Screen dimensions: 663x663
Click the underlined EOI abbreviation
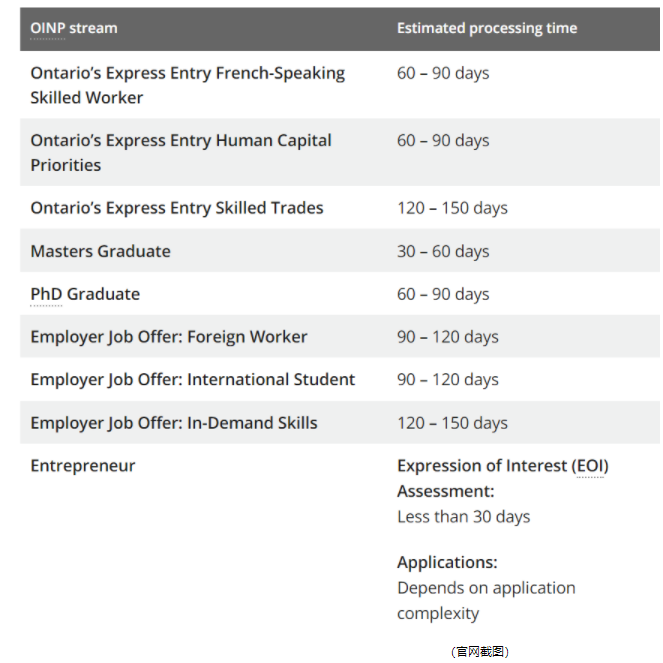pyautogui.click(x=590, y=466)
